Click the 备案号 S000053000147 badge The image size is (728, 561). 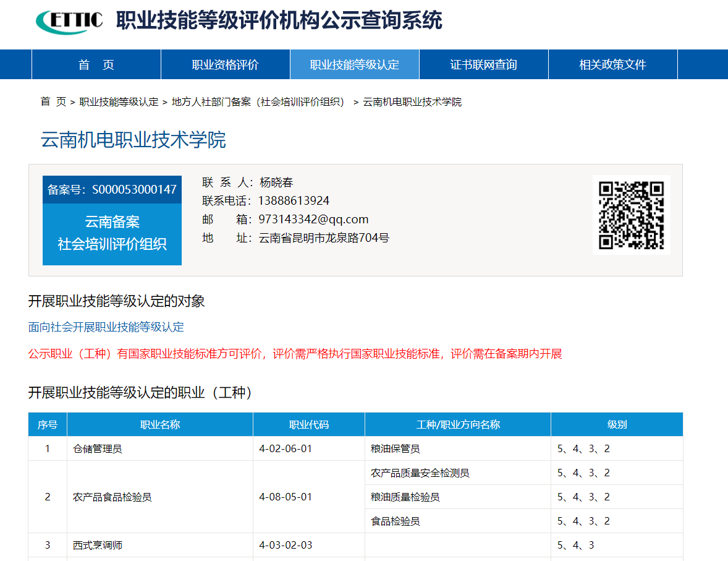[x=112, y=189]
